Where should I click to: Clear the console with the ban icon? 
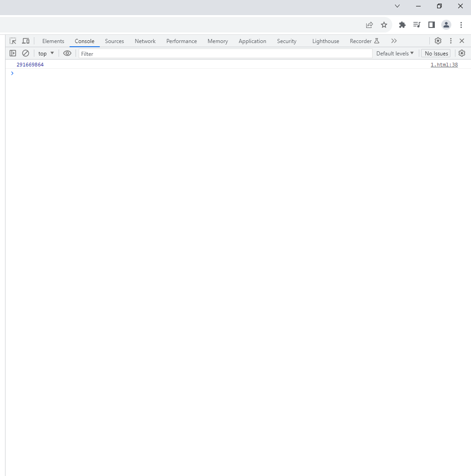click(x=26, y=53)
